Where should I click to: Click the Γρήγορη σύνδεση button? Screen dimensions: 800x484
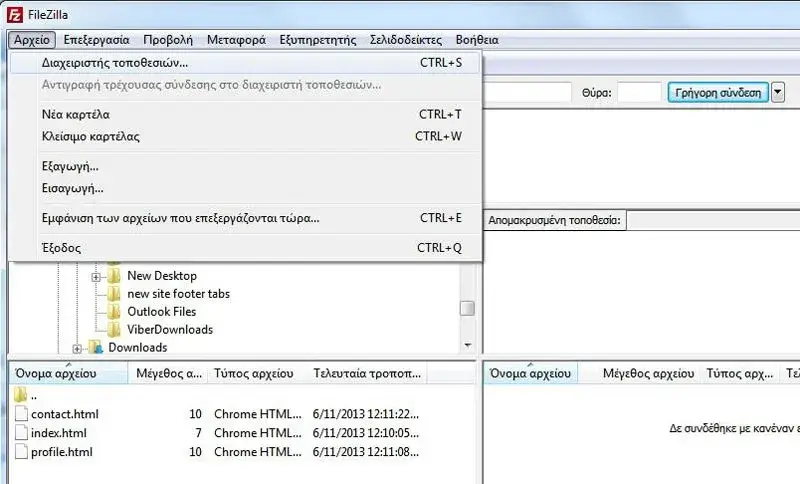click(x=718, y=93)
